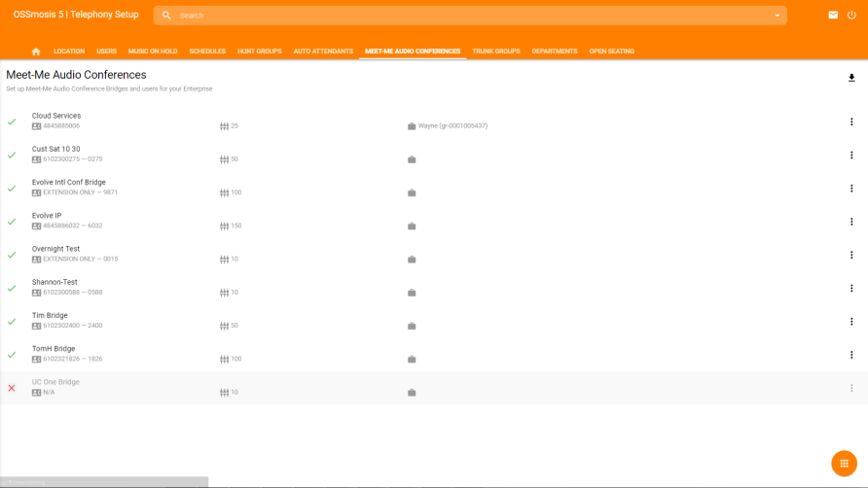Open options menu for Shannon-Test
Viewport: 868px width, 488px height.
point(851,288)
